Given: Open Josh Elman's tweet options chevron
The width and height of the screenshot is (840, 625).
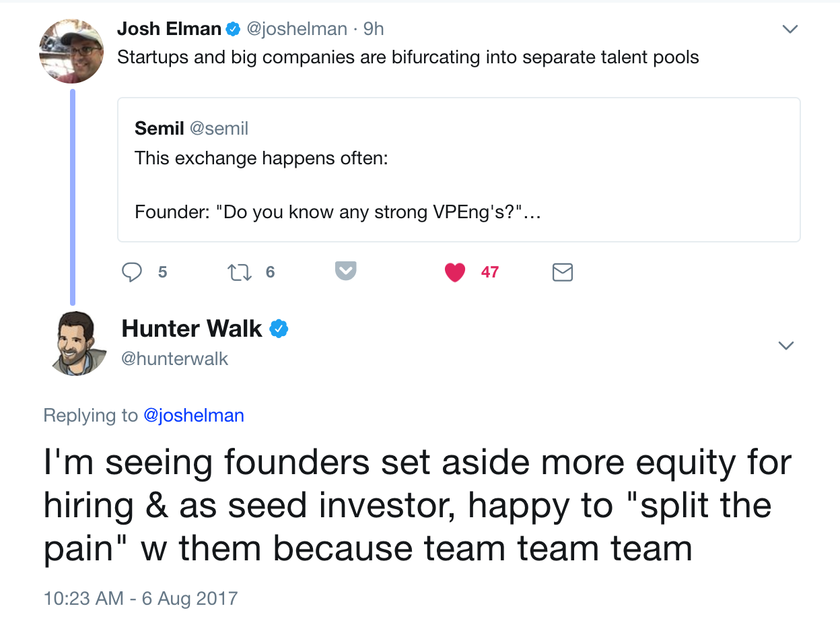Looking at the screenshot, I should 790,30.
